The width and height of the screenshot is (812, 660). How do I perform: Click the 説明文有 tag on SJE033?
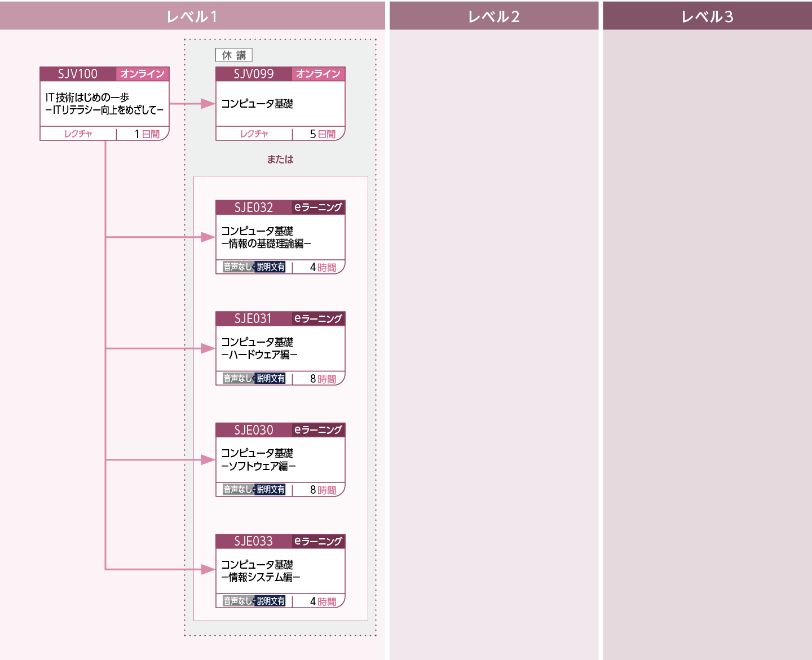click(x=271, y=601)
